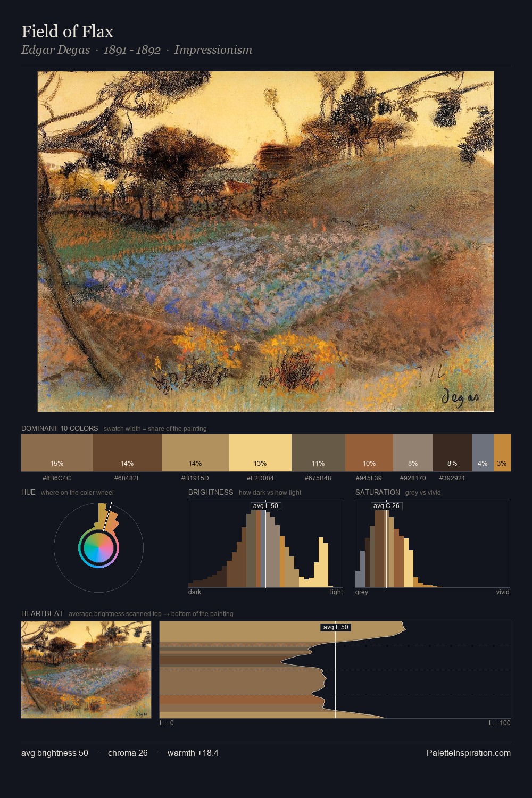Click the 'grey' saturation axis label
Viewport: 532px width, 798px height.
pos(362,592)
